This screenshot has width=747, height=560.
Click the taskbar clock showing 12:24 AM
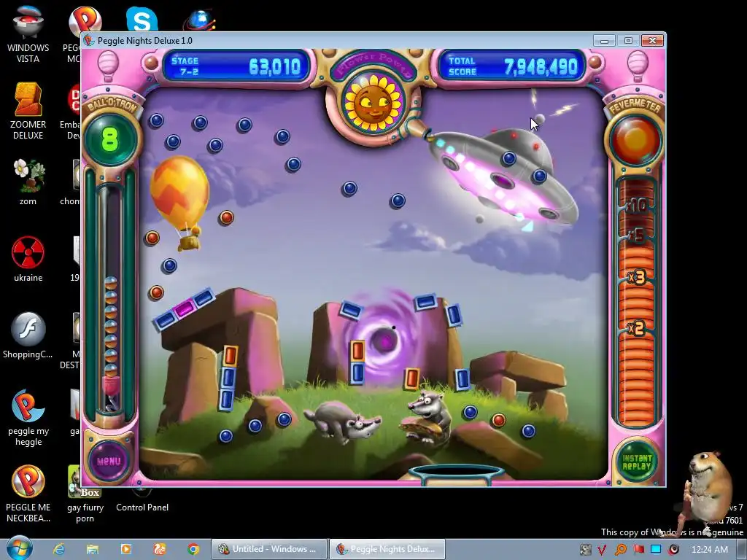pos(709,550)
